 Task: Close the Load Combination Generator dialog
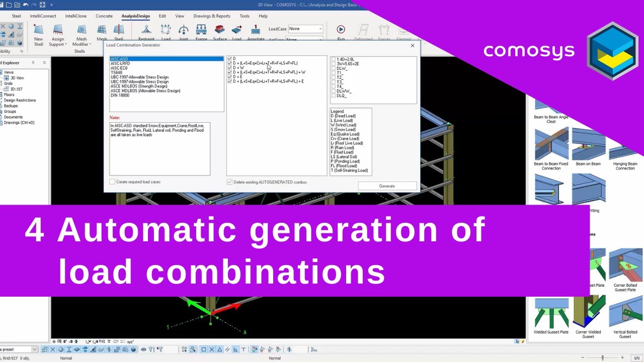(x=413, y=45)
